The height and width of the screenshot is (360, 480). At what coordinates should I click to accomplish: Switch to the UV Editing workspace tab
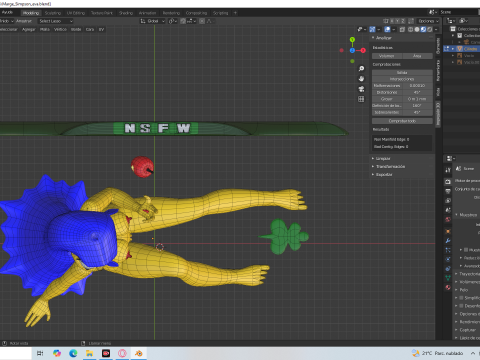(76, 13)
